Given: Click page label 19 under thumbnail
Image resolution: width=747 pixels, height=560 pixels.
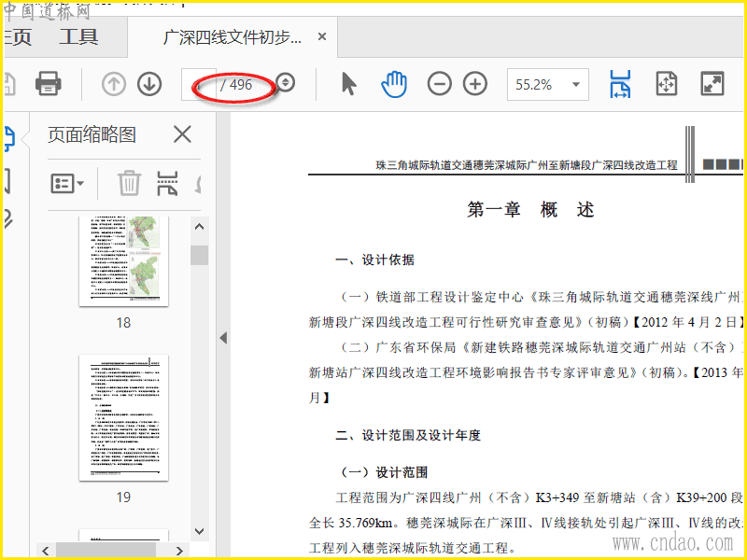Looking at the screenshot, I should (x=123, y=497).
